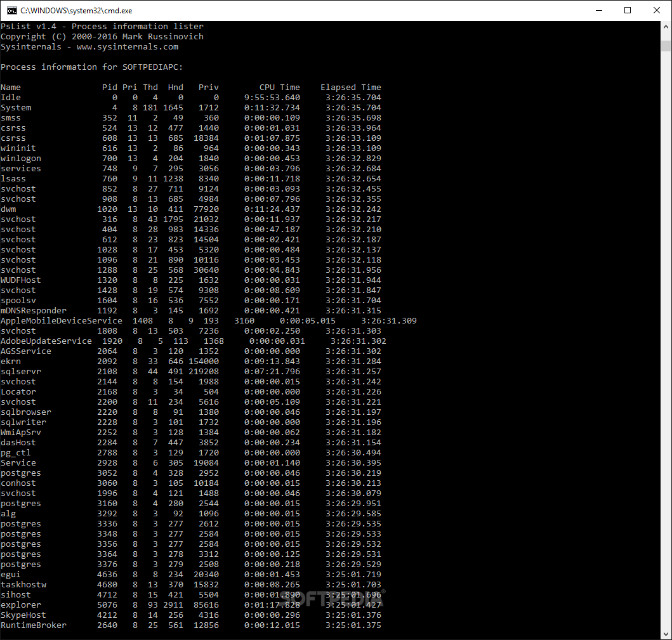Click the 'WUDFHost' process name
Screen dimensions: 672x640
click(x=21, y=280)
